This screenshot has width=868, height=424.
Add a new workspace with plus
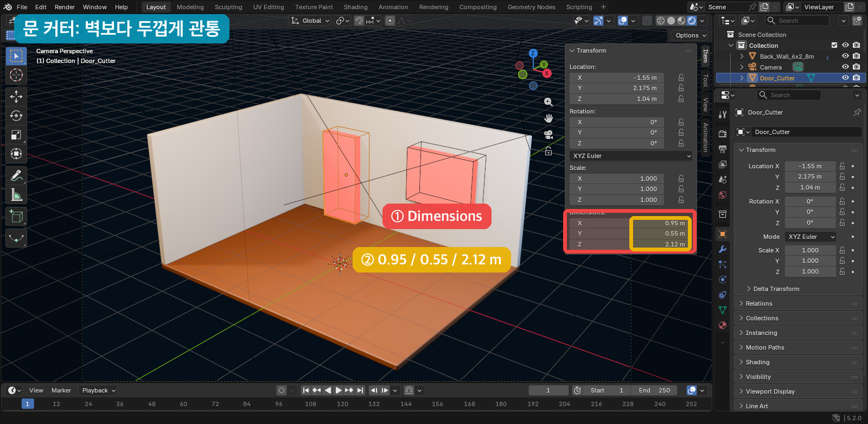tap(603, 7)
